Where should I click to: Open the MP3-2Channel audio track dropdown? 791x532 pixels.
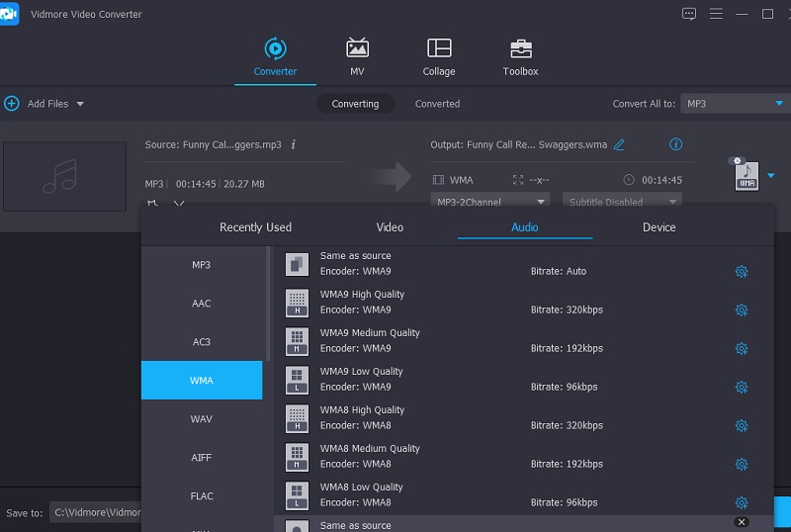pyautogui.click(x=489, y=202)
